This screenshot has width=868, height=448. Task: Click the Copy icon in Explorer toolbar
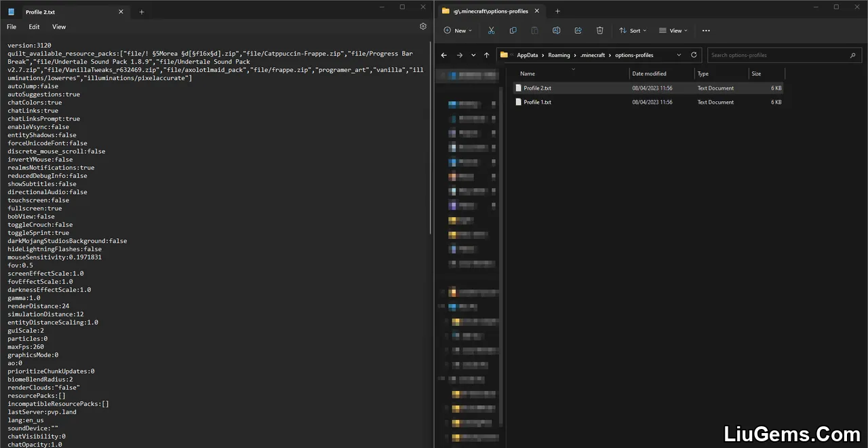pyautogui.click(x=513, y=31)
